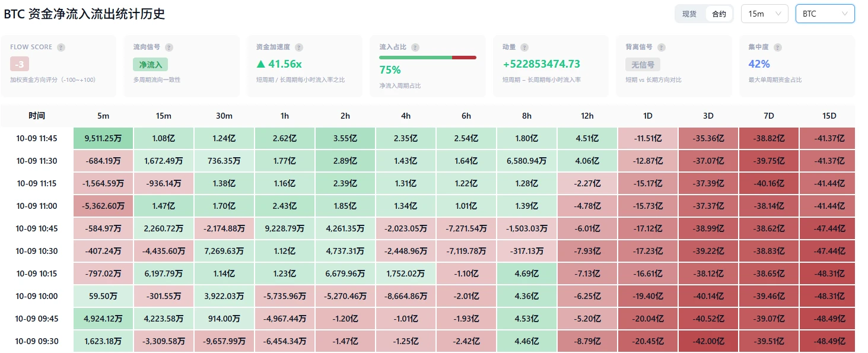Select the -42.00亿 cell

pos(708,341)
